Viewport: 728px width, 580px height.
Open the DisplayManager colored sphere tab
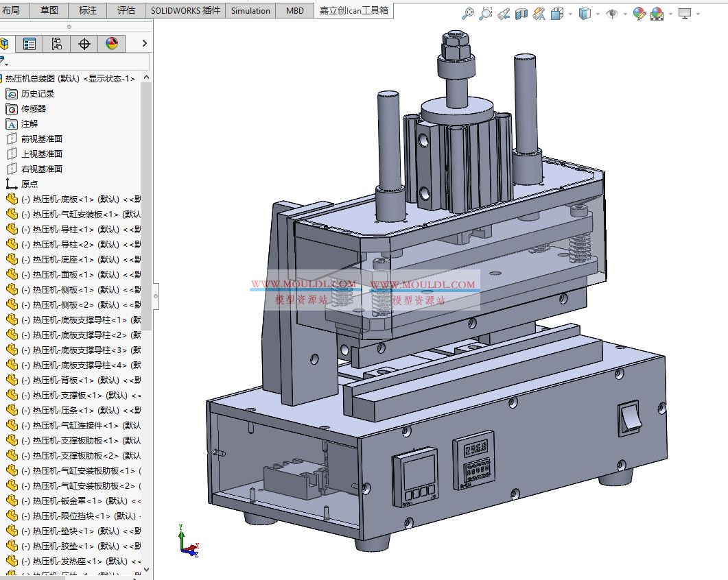(x=112, y=44)
